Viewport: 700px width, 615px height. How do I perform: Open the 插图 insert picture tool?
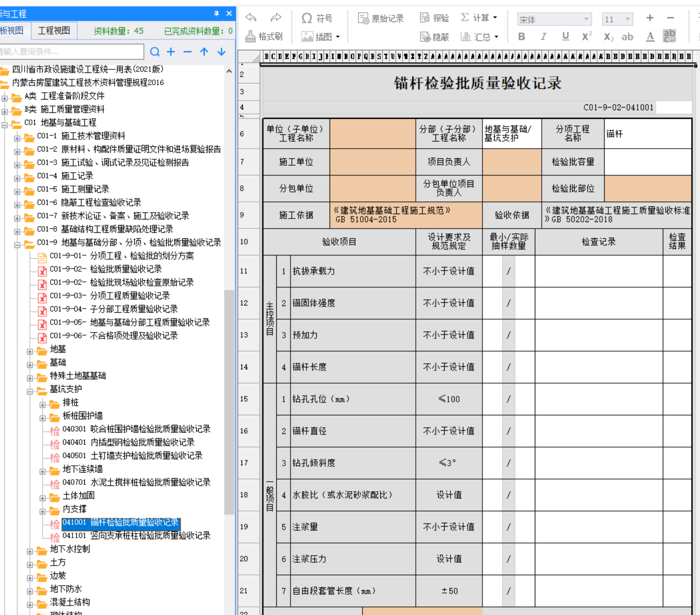point(317,37)
